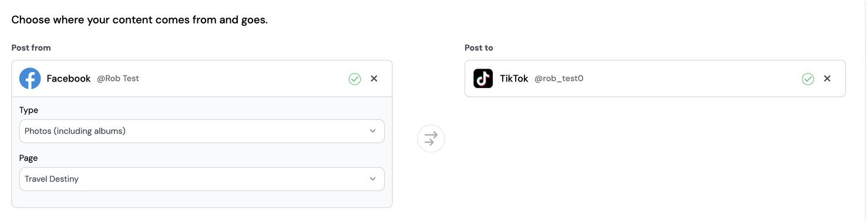Open the Page dropdown showing Travel Destiny
This screenshot has width=868, height=221.
point(202,179)
